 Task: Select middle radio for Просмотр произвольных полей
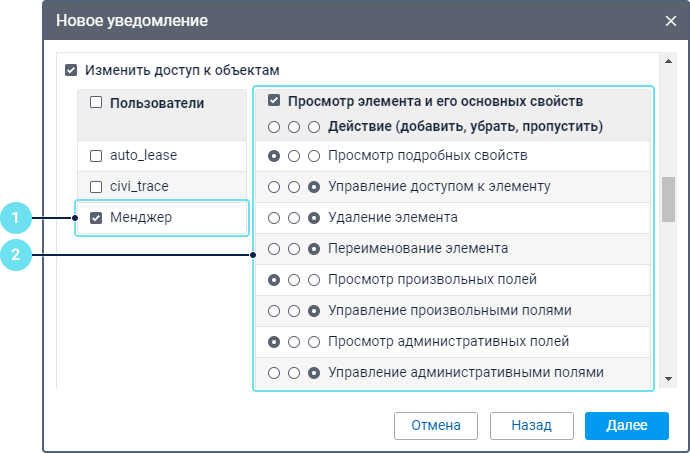click(x=294, y=280)
